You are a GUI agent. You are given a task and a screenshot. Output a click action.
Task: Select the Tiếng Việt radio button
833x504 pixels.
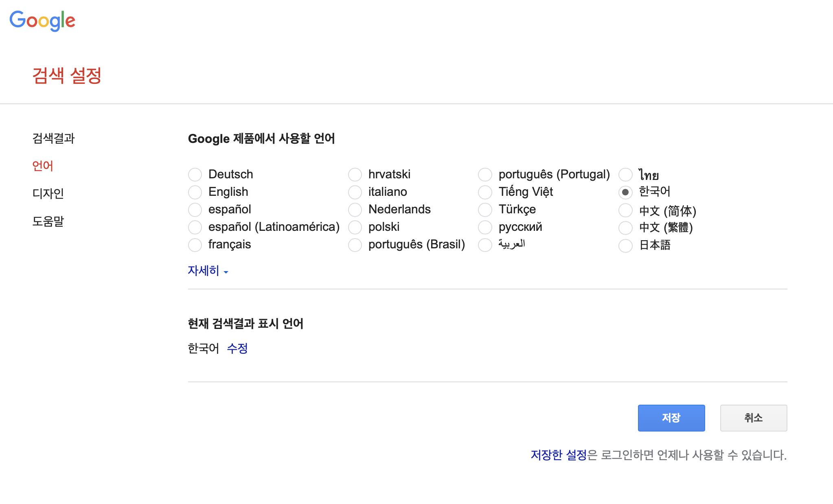click(485, 192)
